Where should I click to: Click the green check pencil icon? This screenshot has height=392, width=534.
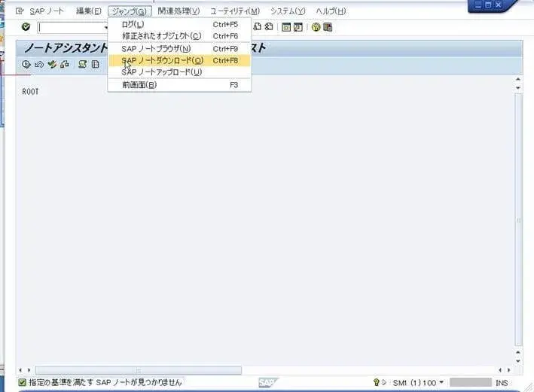pyautogui.click(x=52, y=64)
